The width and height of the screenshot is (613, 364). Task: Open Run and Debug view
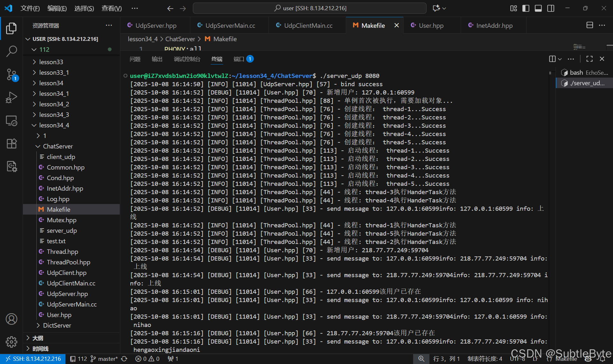pos(11,97)
